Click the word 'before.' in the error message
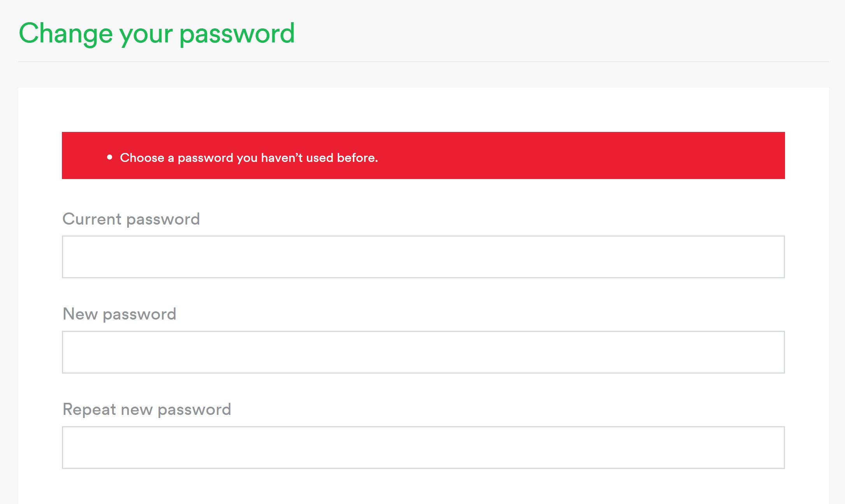Viewport: 845px width, 504px height. point(357,158)
